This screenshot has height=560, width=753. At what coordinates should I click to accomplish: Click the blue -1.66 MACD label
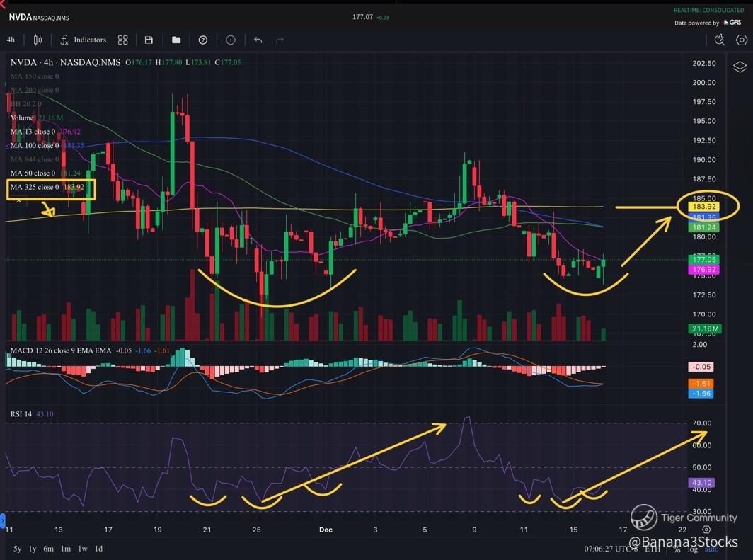tap(701, 394)
